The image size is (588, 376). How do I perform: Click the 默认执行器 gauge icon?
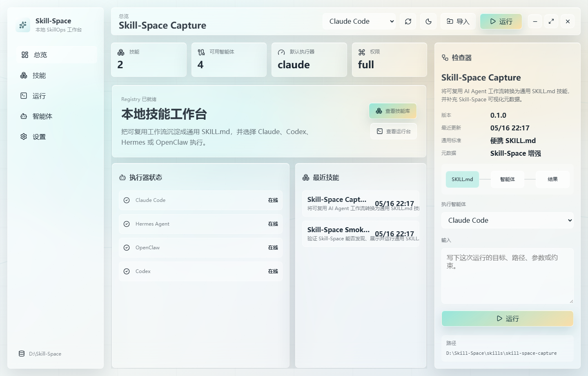pos(281,52)
